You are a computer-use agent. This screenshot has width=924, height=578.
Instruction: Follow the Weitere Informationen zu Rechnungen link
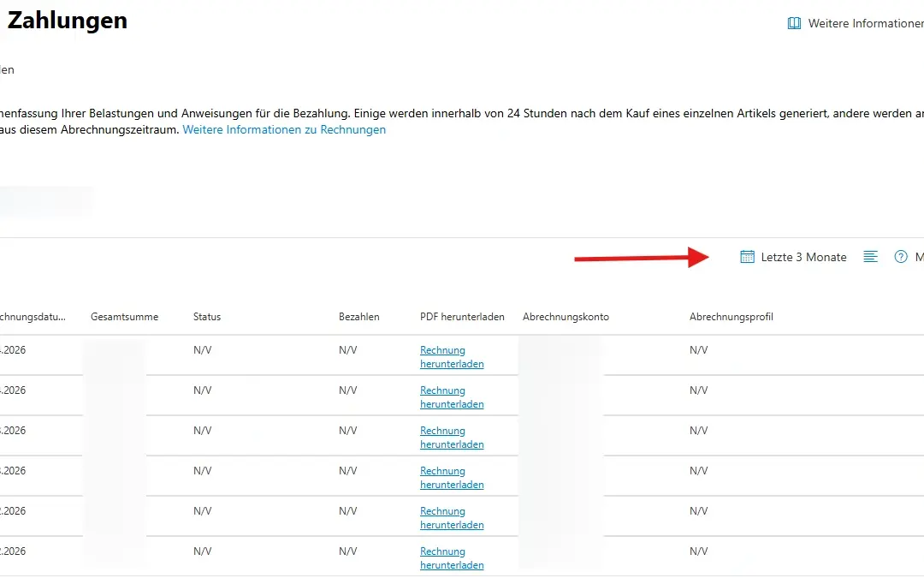[x=284, y=129]
